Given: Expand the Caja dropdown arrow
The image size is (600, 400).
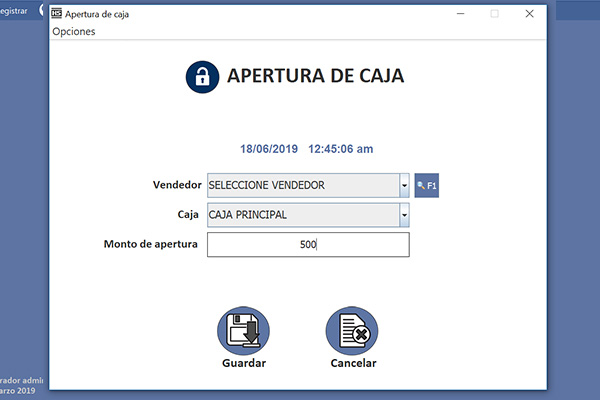Looking at the screenshot, I should [404, 215].
